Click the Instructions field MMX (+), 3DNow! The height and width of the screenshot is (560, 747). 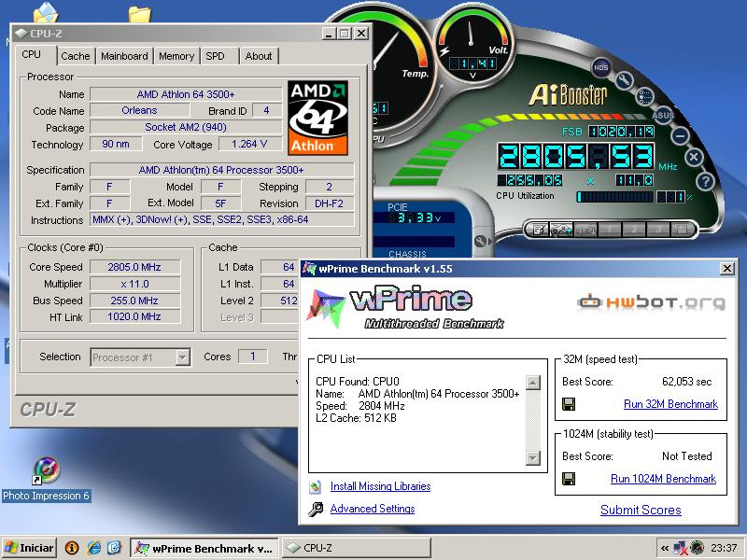coord(222,219)
